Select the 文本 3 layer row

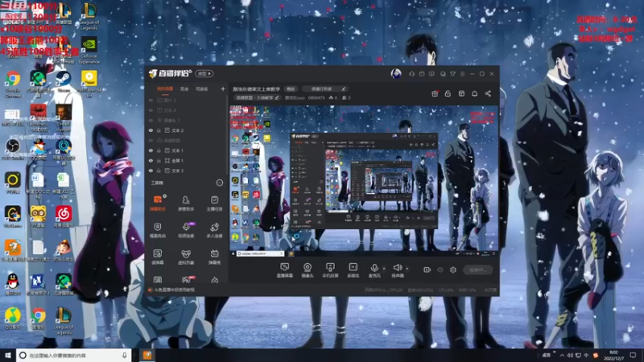point(186,171)
